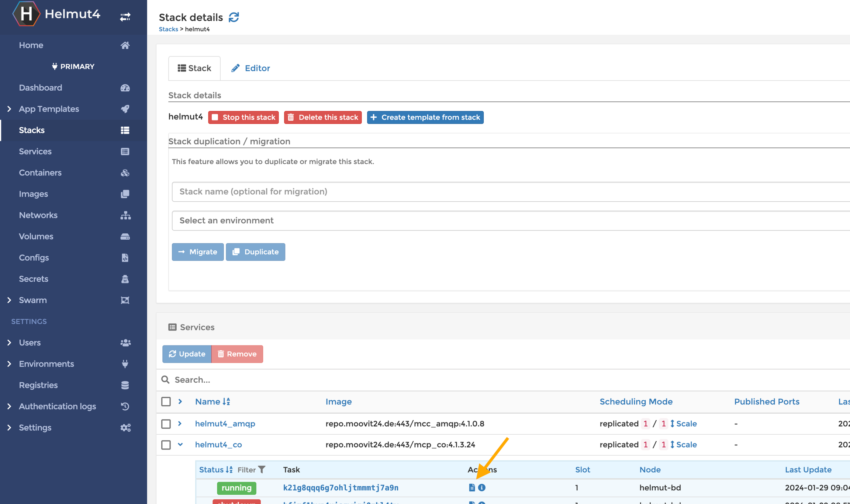Tick the helmut4_co service checkbox

(x=166, y=445)
